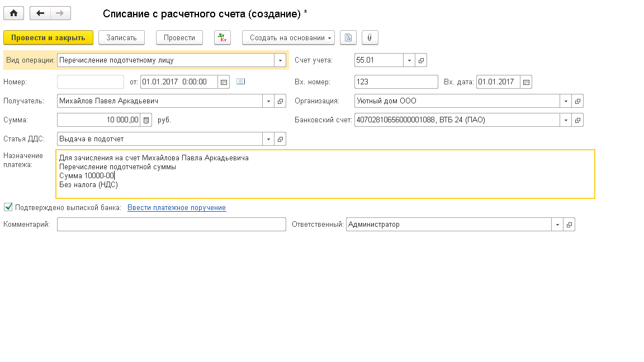Expand Банковский счет dropdown

pyautogui.click(x=566, y=120)
